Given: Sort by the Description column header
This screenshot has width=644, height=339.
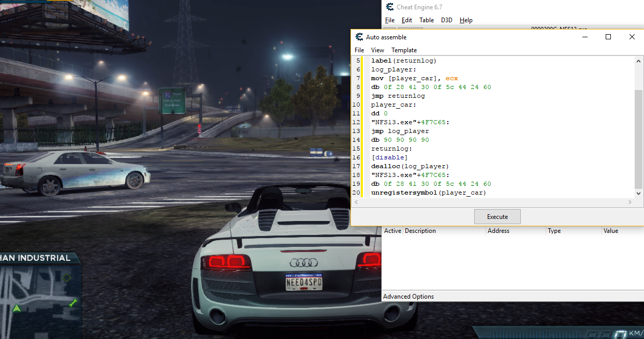Looking at the screenshot, I should coord(445,231).
